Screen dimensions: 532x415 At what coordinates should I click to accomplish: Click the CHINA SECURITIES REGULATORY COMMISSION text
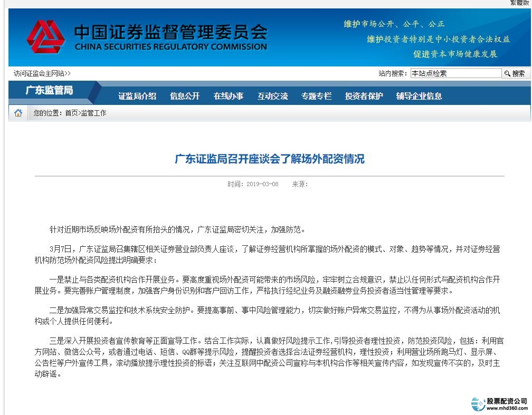pos(171,47)
